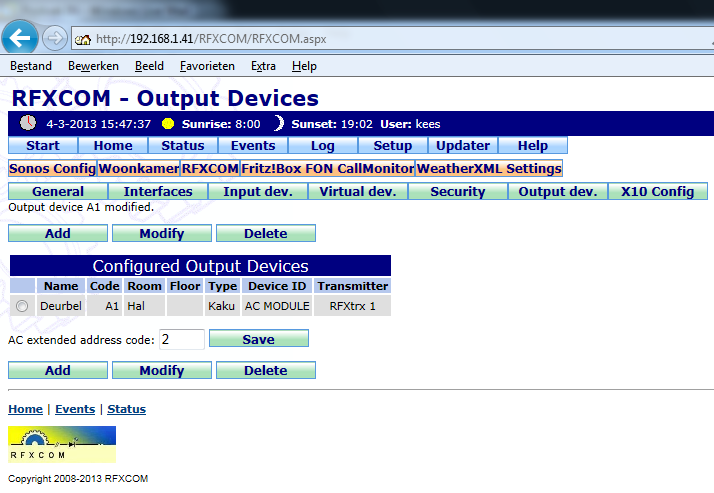714x493 pixels.
Task: Click the Hal room cell
Action: pyautogui.click(x=144, y=306)
